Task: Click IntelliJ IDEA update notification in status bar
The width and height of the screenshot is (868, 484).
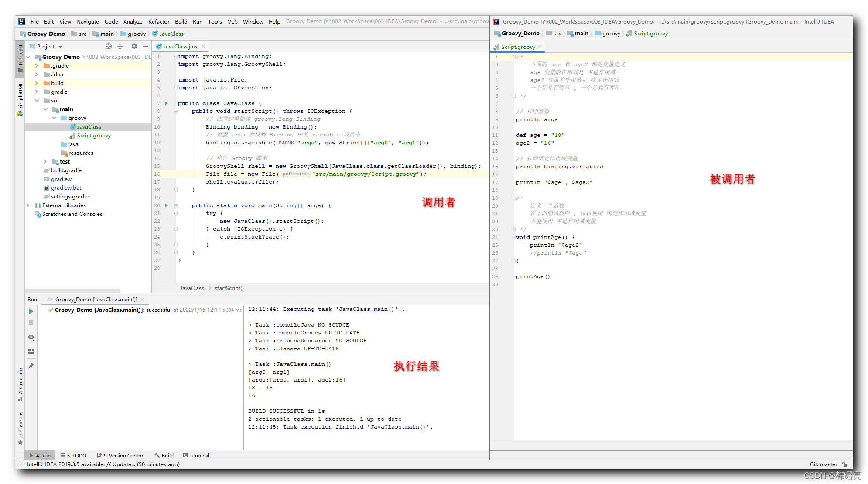Action: click(x=103, y=464)
